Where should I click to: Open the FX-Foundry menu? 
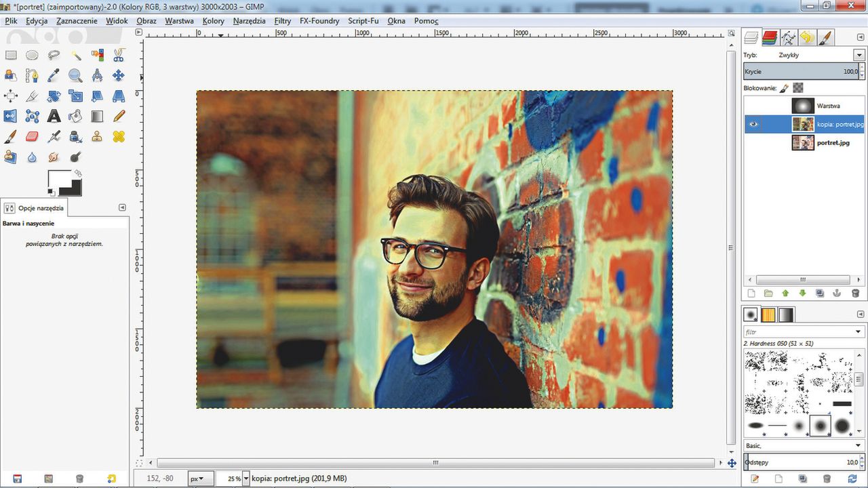pyautogui.click(x=319, y=21)
